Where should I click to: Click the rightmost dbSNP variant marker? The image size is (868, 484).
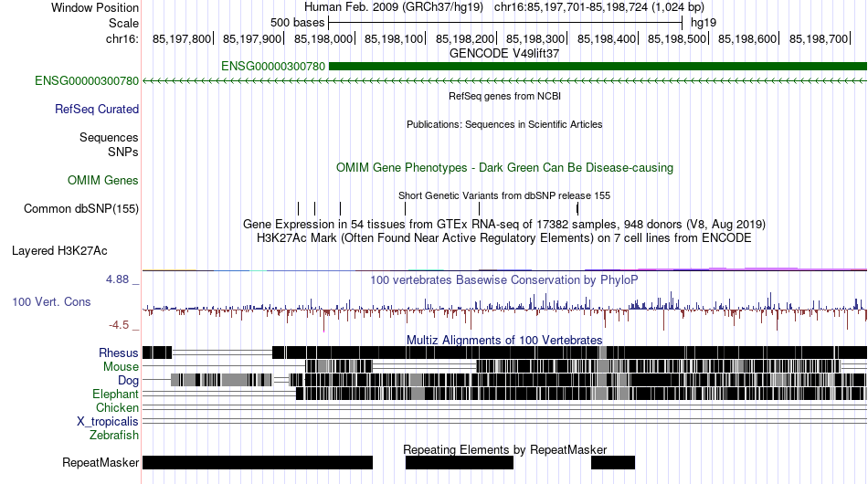577,208
